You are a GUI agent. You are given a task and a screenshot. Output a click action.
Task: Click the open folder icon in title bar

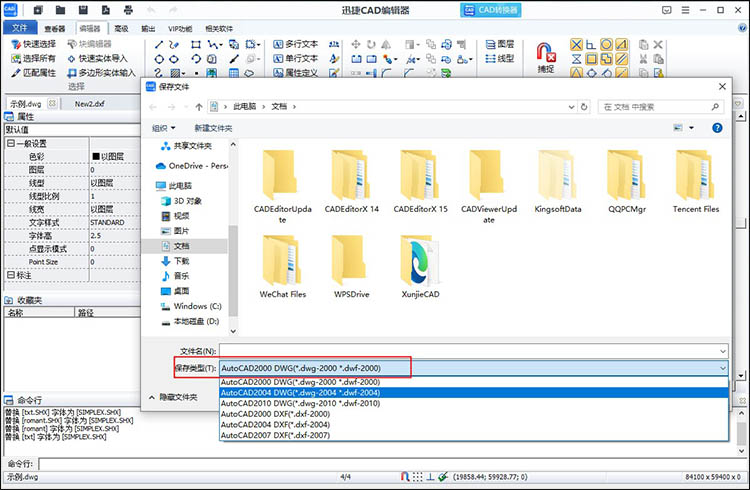(x=60, y=10)
